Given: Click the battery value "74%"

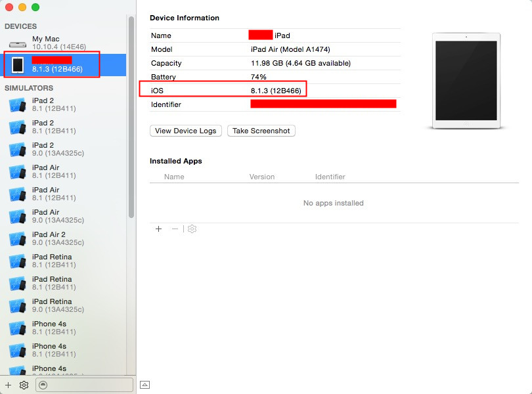Looking at the screenshot, I should pyautogui.click(x=259, y=77).
